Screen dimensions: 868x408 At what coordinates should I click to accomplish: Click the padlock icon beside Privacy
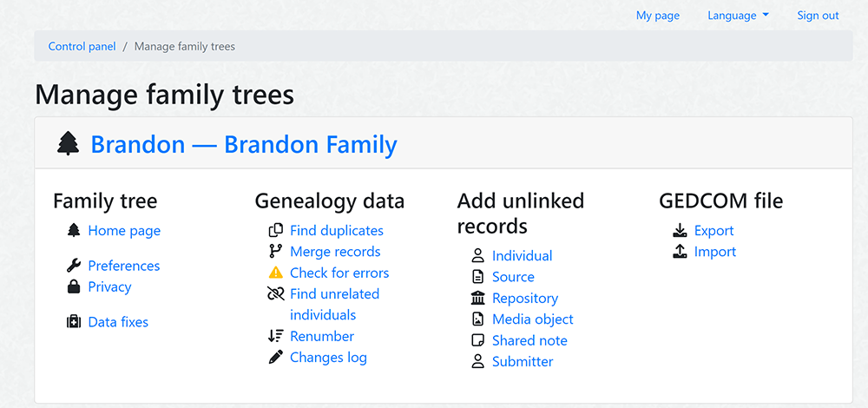click(74, 286)
